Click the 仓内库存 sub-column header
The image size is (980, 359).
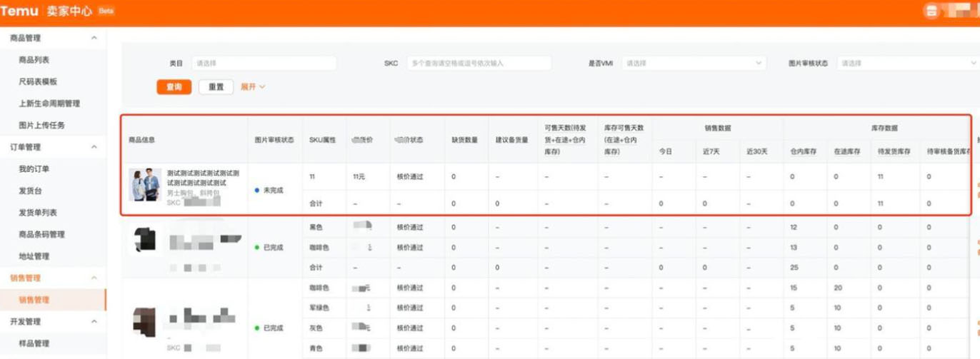tap(804, 152)
